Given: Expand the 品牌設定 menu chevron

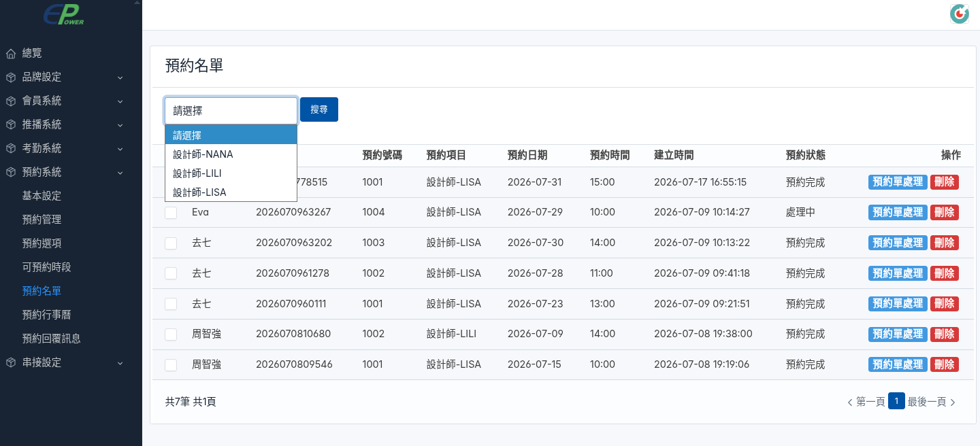Looking at the screenshot, I should pyautogui.click(x=120, y=78).
